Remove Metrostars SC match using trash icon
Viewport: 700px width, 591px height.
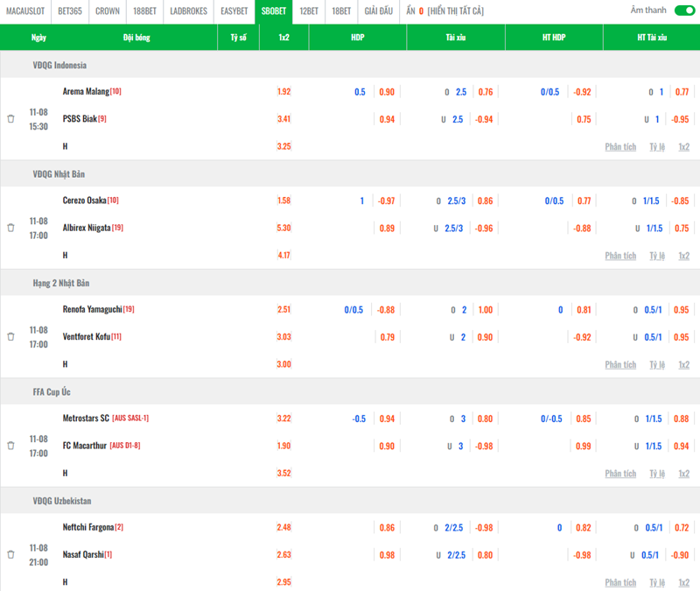pos(10,446)
